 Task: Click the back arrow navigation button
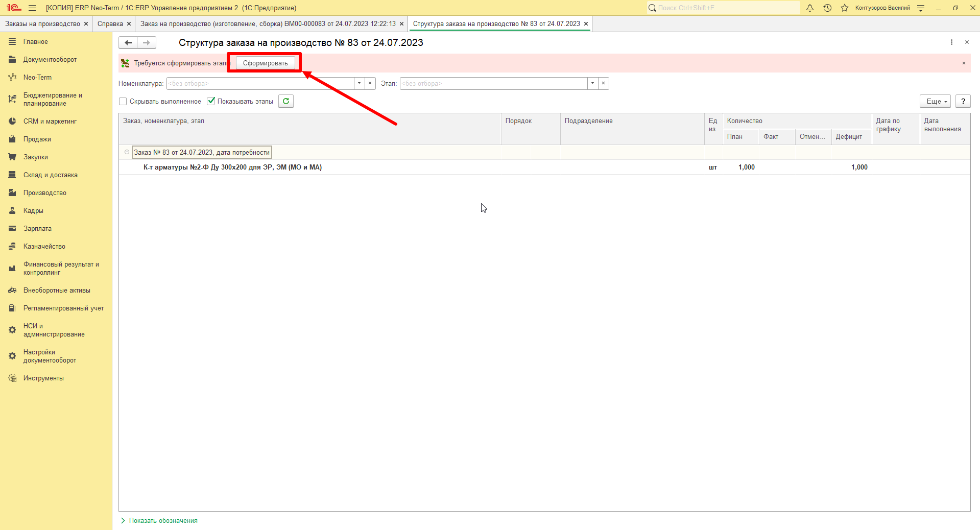128,43
